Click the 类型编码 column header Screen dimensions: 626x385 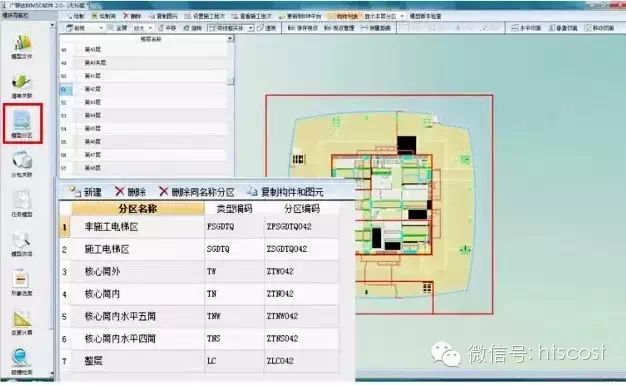[x=234, y=208]
